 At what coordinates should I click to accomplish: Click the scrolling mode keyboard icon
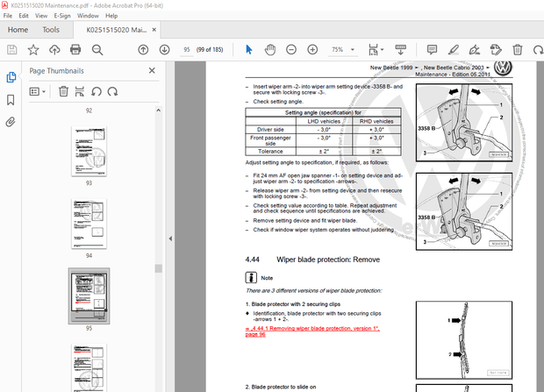(x=401, y=50)
